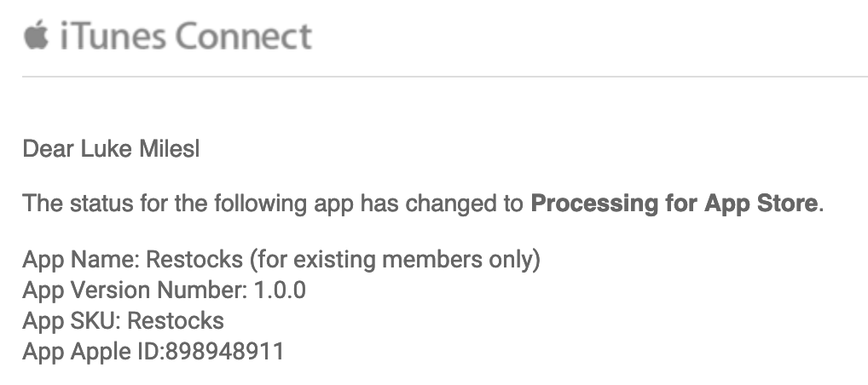Click the App SKU label
This screenshot has width=868, height=385.
coord(75,321)
